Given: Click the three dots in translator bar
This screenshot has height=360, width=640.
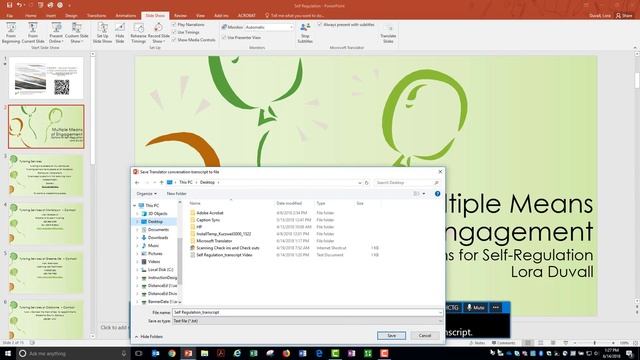Looking at the screenshot, I should click(496, 307).
